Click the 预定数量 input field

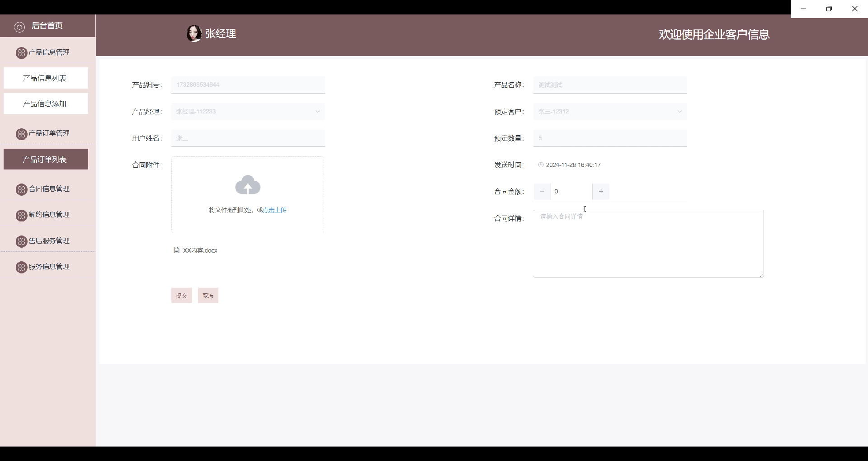(610, 138)
